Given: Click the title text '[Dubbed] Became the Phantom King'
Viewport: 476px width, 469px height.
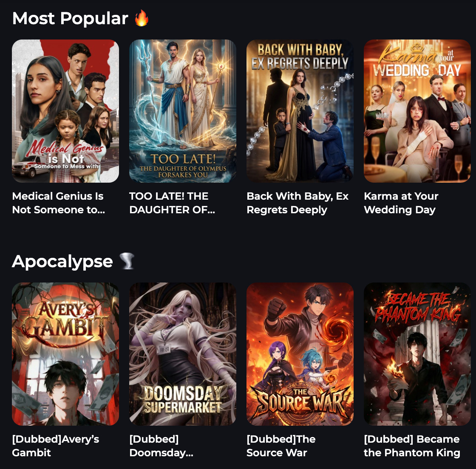Looking at the screenshot, I should click(x=412, y=446).
